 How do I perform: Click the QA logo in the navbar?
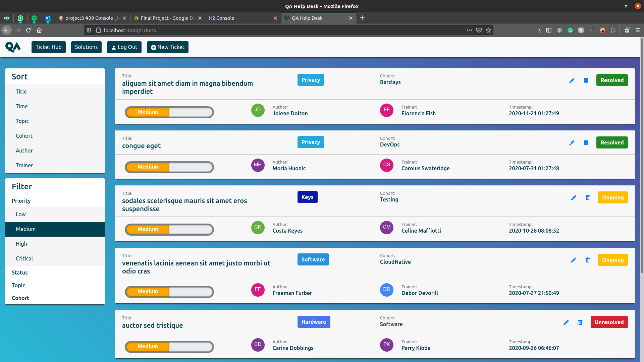[x=13, y=47]
